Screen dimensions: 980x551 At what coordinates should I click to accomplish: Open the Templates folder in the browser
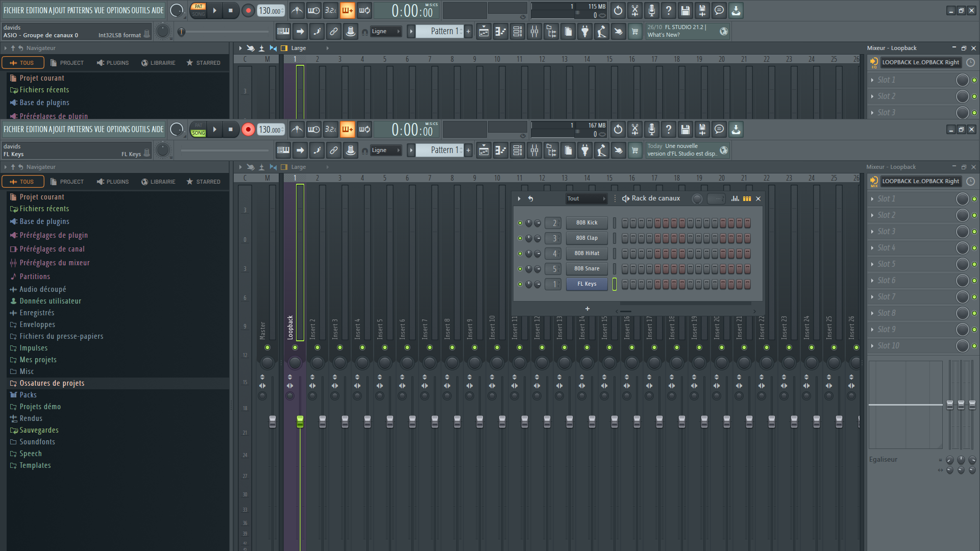click(x=35, y=465)
